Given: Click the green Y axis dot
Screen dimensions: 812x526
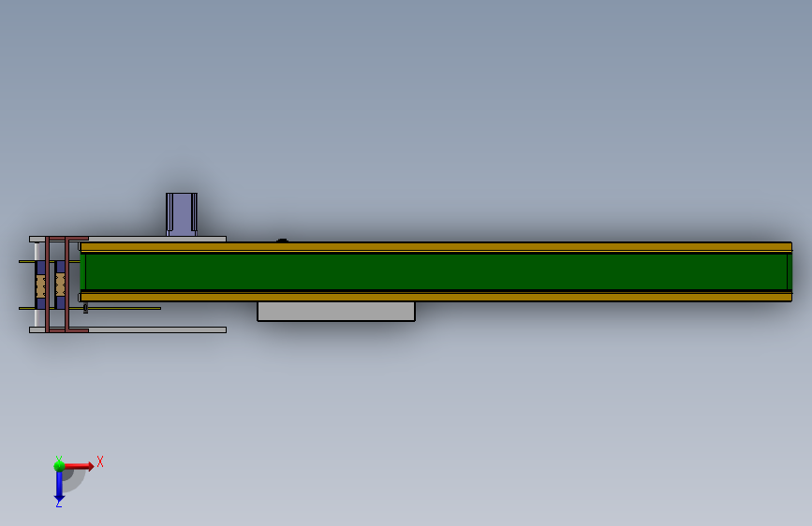Looking at the screenshot, I should 59,466.
